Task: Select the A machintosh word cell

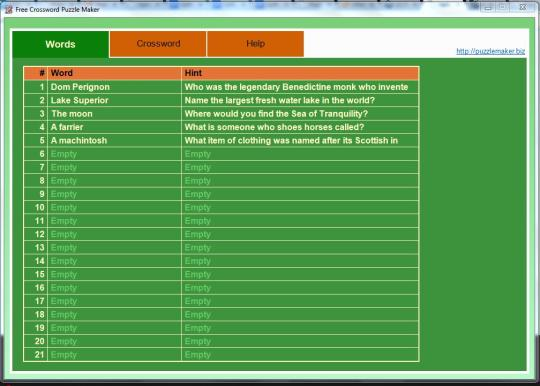Action: click(114, 140)
